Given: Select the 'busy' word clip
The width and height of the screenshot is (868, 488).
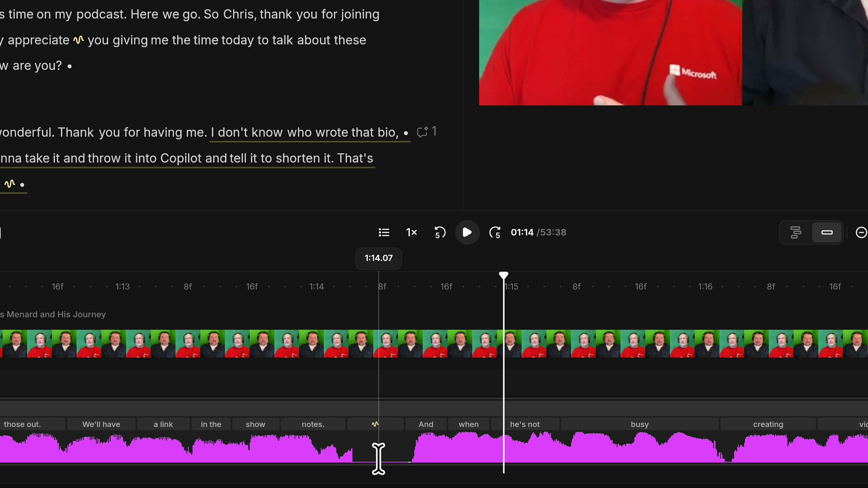Looking at the screenshot, I should point(640,424).
